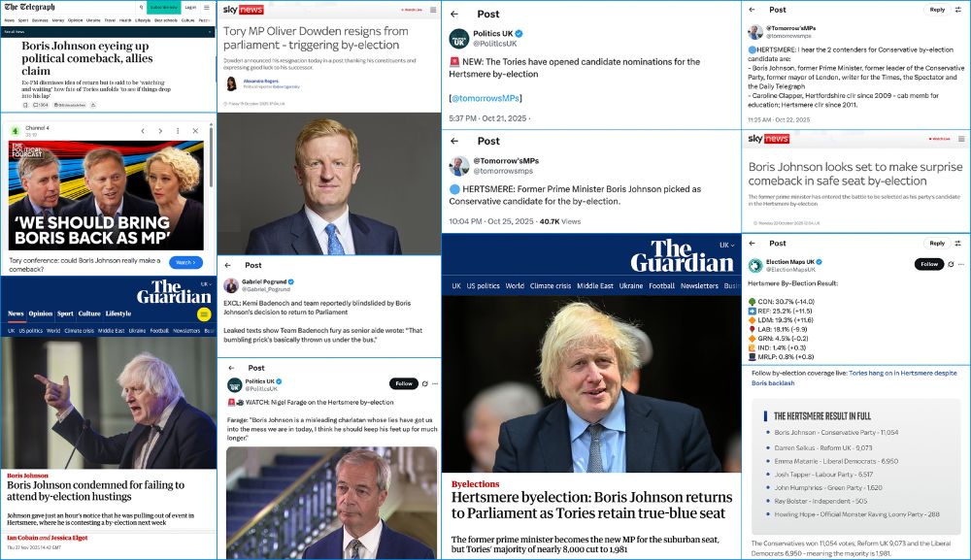Go to the next Channel 4 card with right chevron
This screenshot has width=971, height=560.
click(x=160, y=131)
